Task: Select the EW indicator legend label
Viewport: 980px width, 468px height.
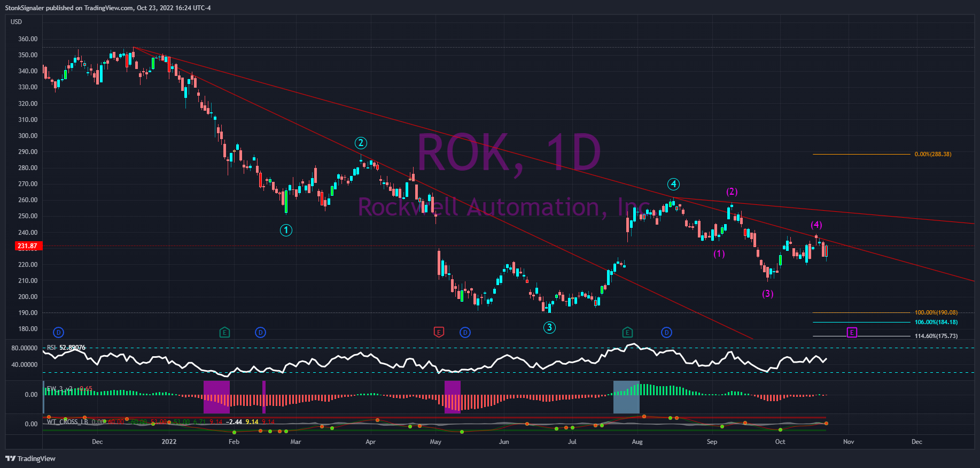Action: (69, 389)
